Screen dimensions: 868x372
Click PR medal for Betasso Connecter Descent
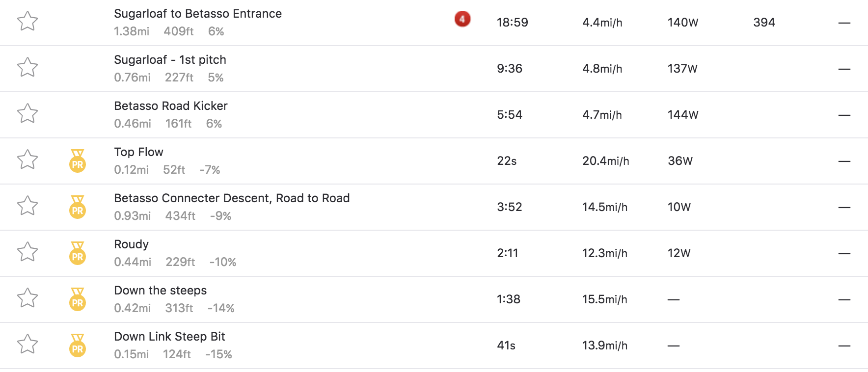click(x=78, y=207)
